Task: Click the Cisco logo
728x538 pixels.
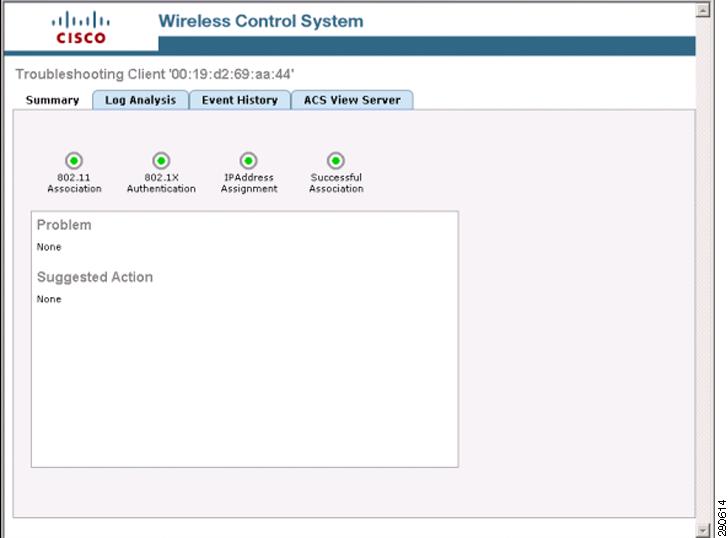Action: tap(81, 28)
